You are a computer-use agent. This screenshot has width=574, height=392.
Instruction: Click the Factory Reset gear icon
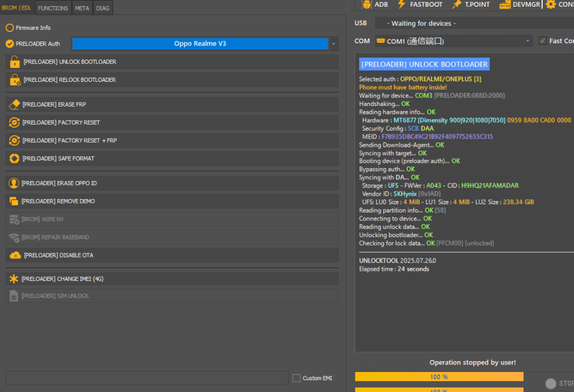click(x=14, y=122)
